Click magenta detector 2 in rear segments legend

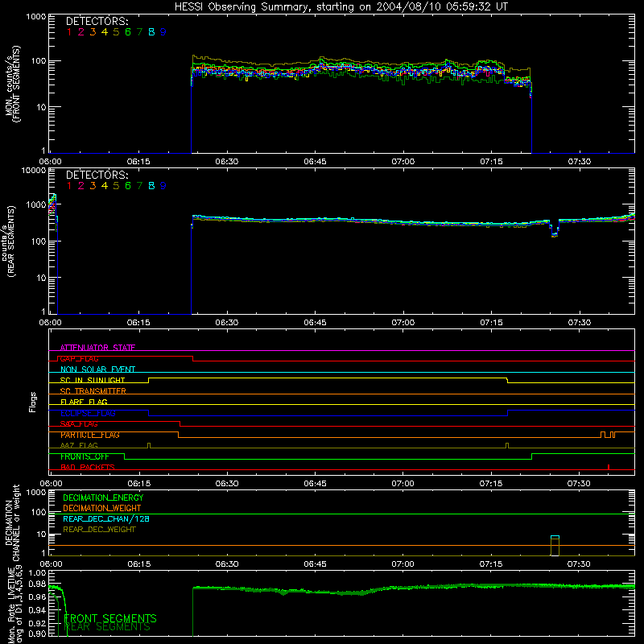click(81, 186)
